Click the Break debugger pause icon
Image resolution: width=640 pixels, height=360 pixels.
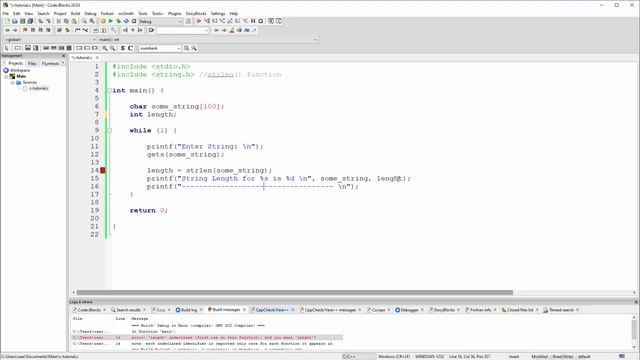coord(253,21)
